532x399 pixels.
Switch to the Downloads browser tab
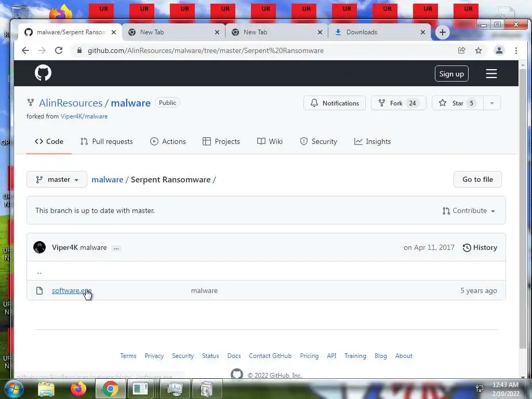379,32
